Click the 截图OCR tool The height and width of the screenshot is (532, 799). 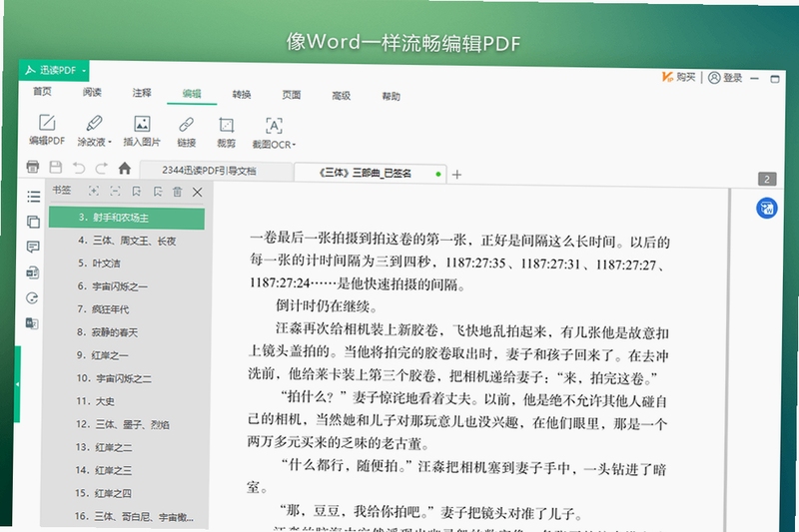tap(274, 134)
